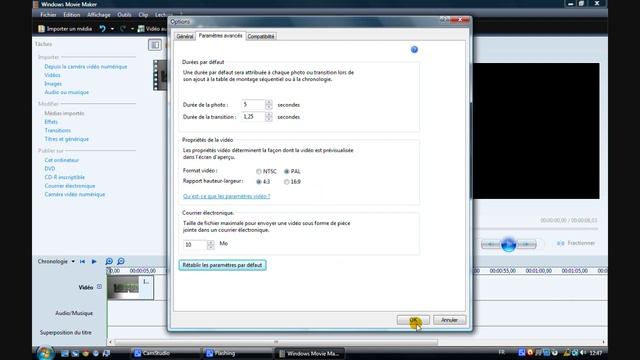Open the video settings help link
Viewport: 640px width, 360px height.
[x=227, y=196]
